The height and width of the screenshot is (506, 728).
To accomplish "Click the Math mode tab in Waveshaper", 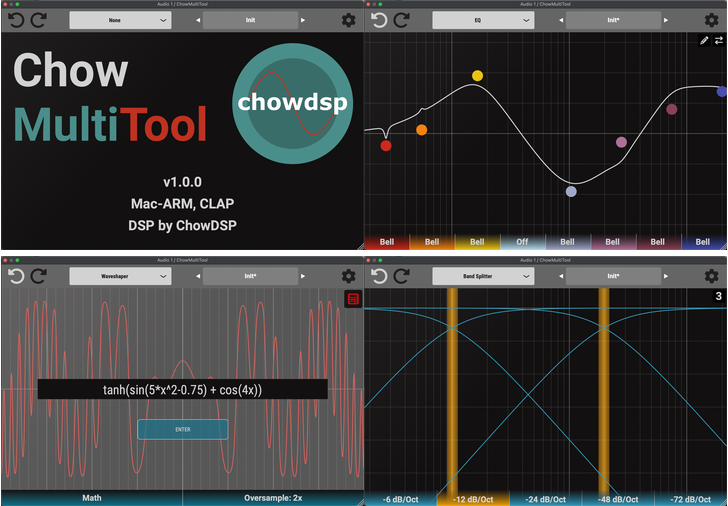I will (x=92, y=498).
